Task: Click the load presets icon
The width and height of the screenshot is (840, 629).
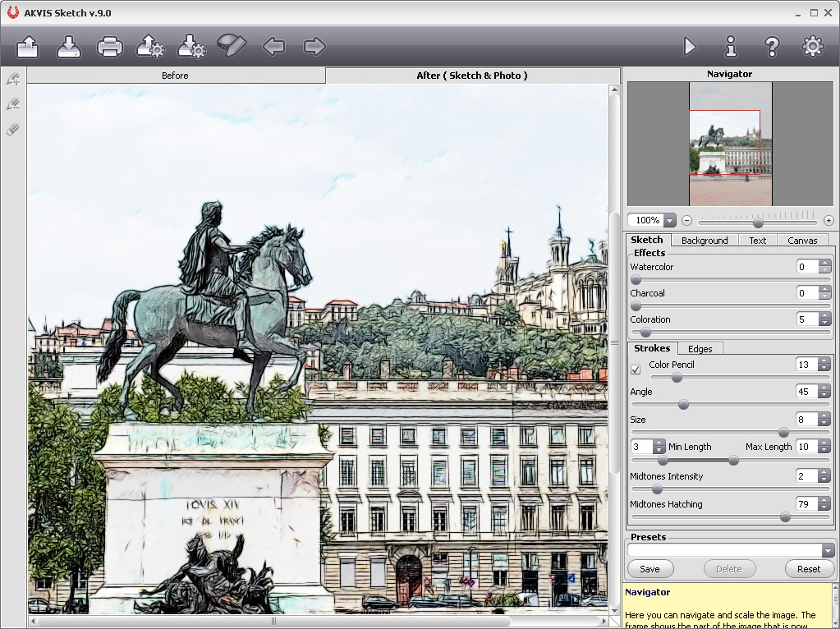Action: coord(150,47)
